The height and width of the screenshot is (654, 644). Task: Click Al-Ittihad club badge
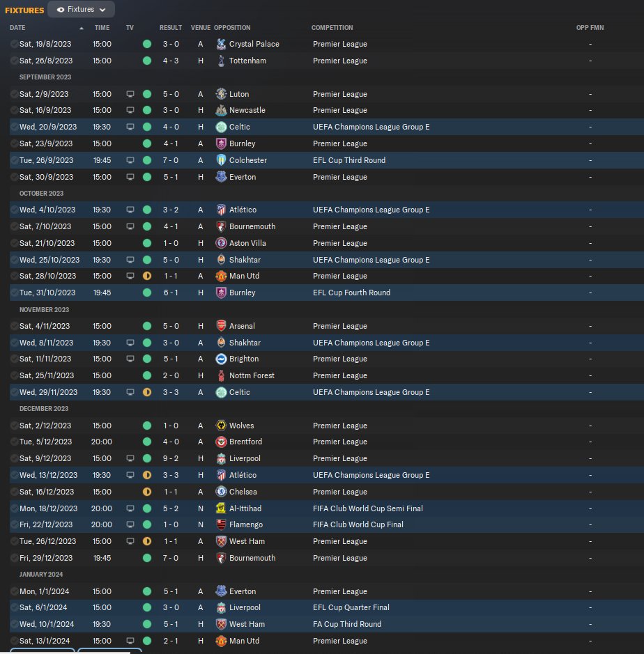[221, 508]
